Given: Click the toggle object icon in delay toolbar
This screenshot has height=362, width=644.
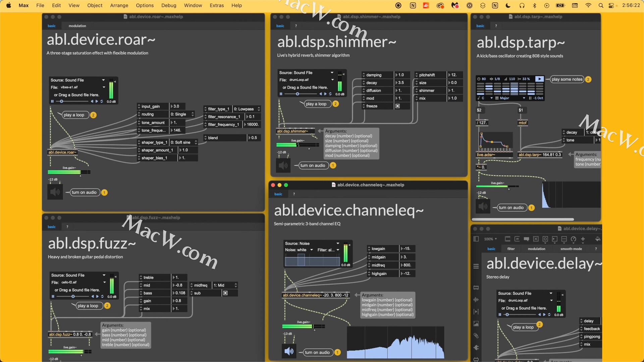Looking at the screenshot, I should click(x=536, y=239).
